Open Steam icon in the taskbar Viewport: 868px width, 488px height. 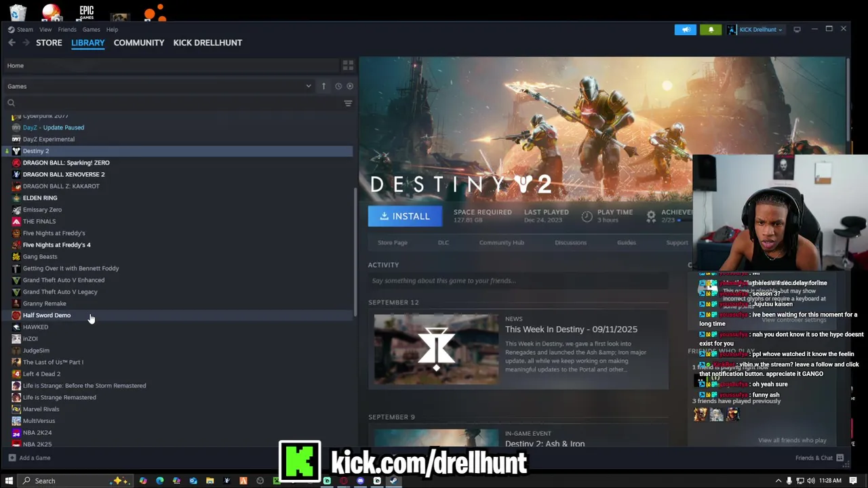point(393,481)
